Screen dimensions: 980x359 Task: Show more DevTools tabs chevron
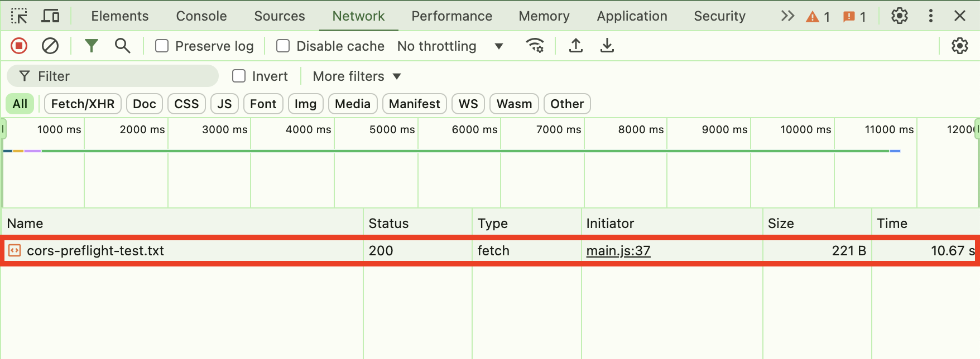pos(787,16)
